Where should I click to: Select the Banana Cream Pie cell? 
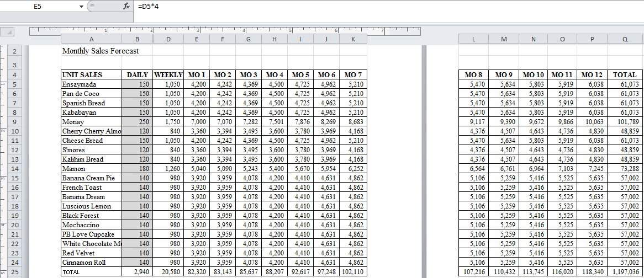click(91, 178)
